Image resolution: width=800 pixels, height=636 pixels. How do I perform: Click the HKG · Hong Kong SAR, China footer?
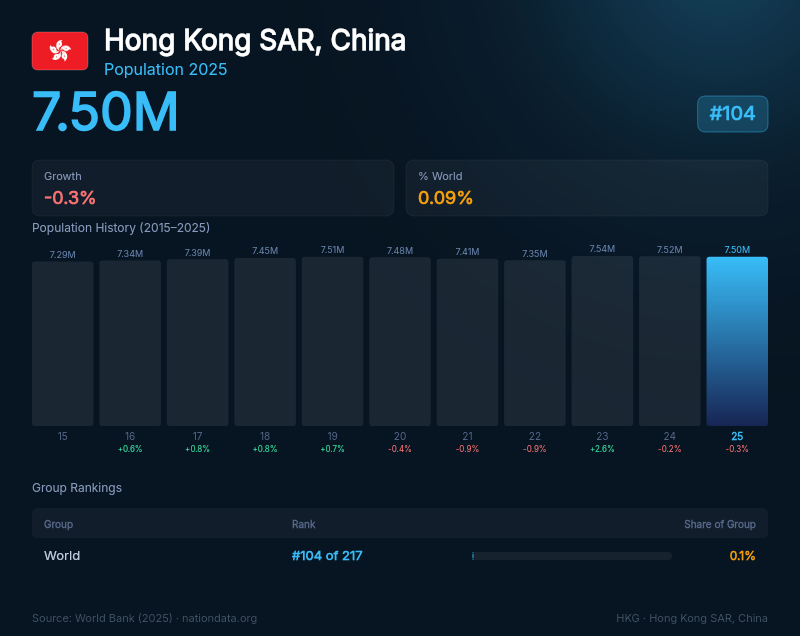pos(692,618)
